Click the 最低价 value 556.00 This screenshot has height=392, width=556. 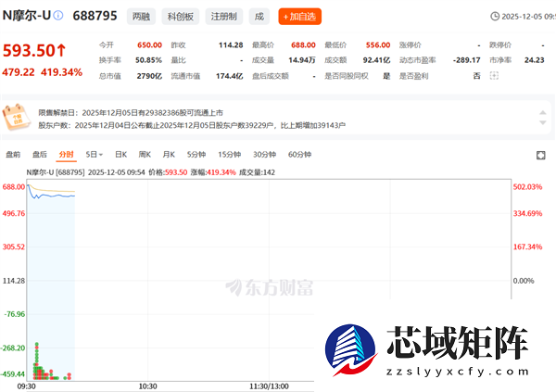coord(378,45)
